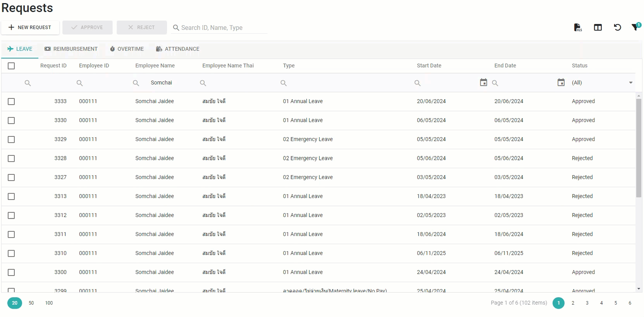Click the search magnifier in the Request ID filter
644x317 pixels.
coord(28,83)
